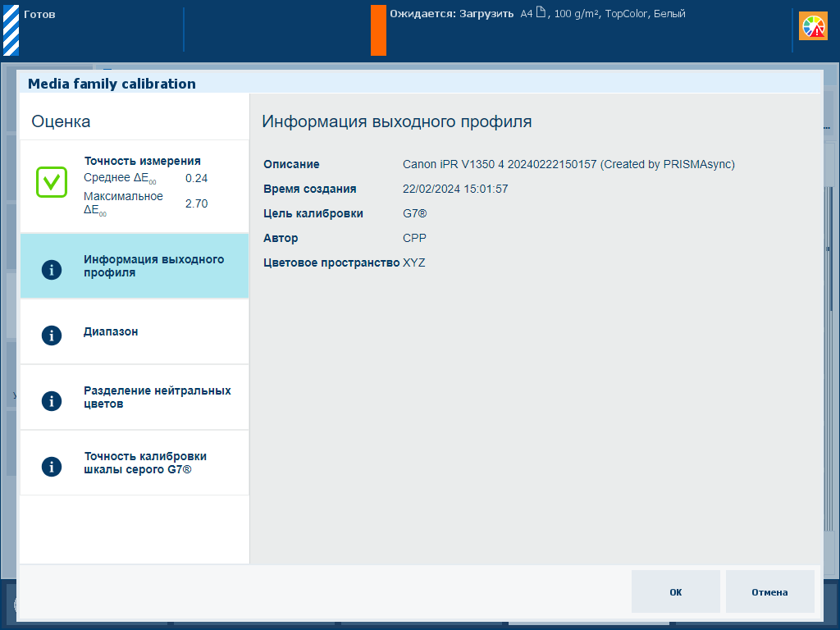Image resolution: width=840 pixels, height=630 pixels.
Task: Confirm with the ОК button
Action: tap(676, 591)
